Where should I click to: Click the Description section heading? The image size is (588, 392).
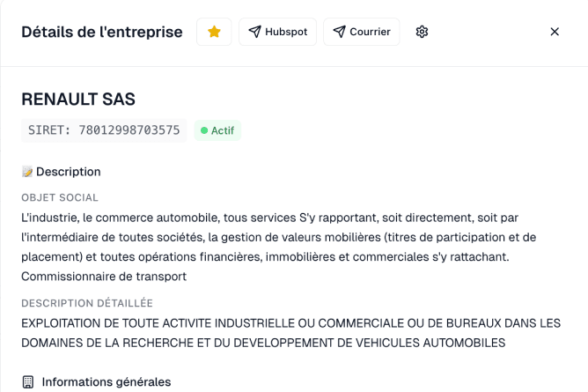[68, 172]
